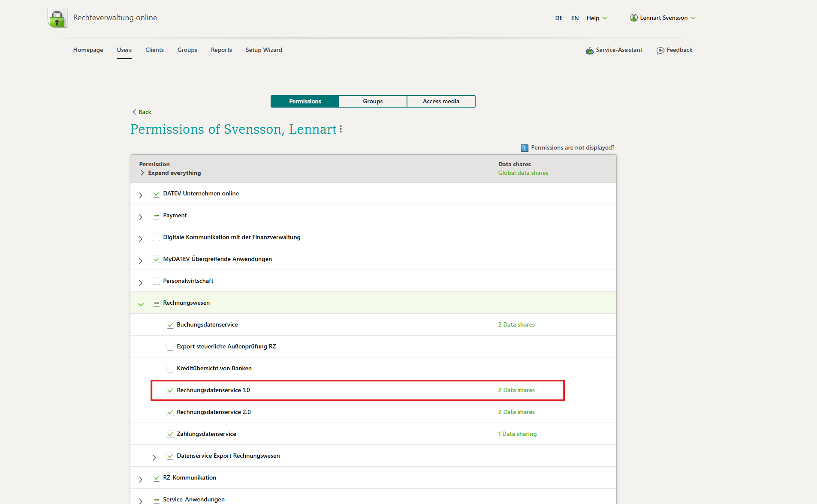Expand the RZ-Kommunikation row

coord(141,479)
